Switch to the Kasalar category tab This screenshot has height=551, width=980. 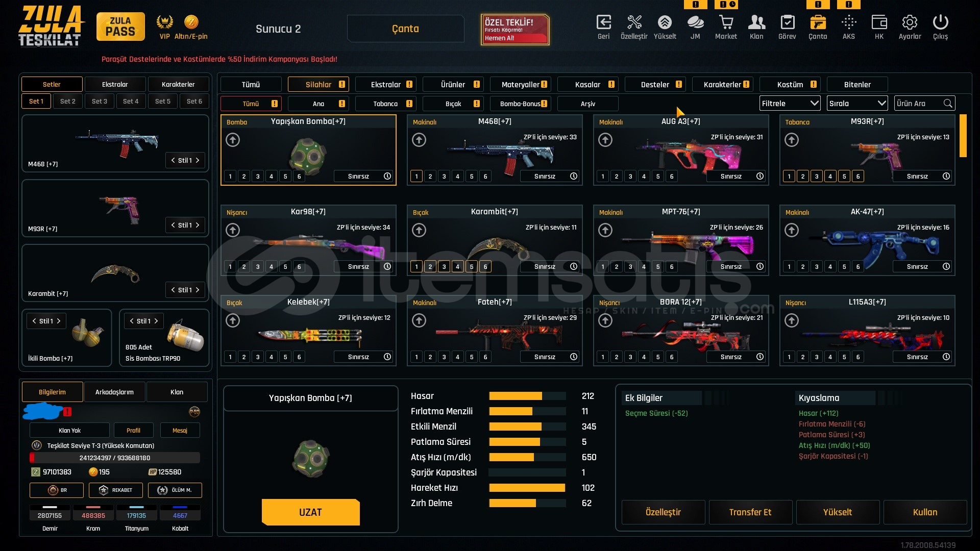point(587,84)
